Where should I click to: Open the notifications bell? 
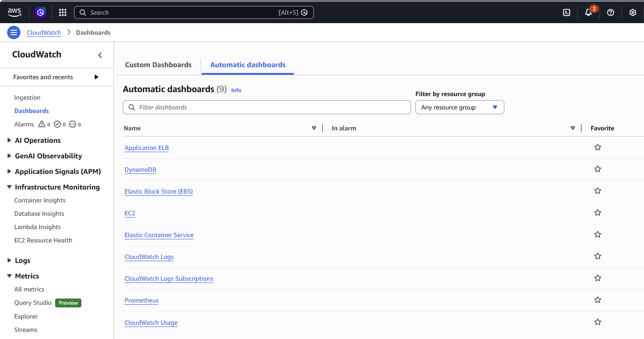[x=588, y=12]
